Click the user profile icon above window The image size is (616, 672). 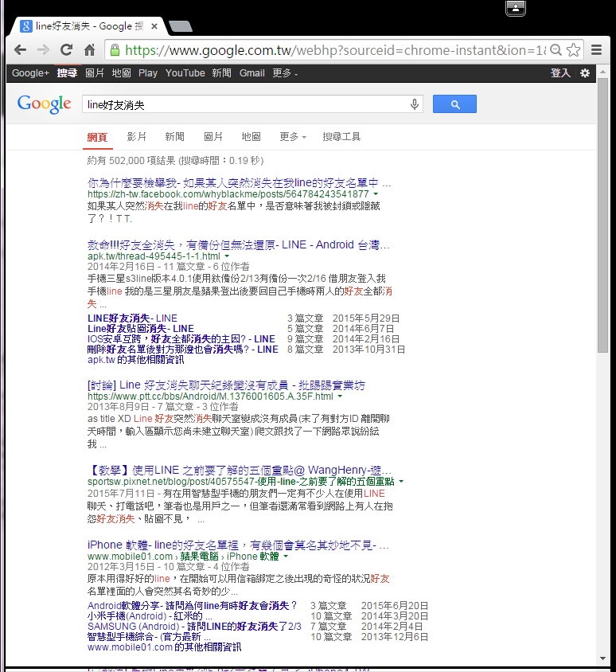point(516,8)
